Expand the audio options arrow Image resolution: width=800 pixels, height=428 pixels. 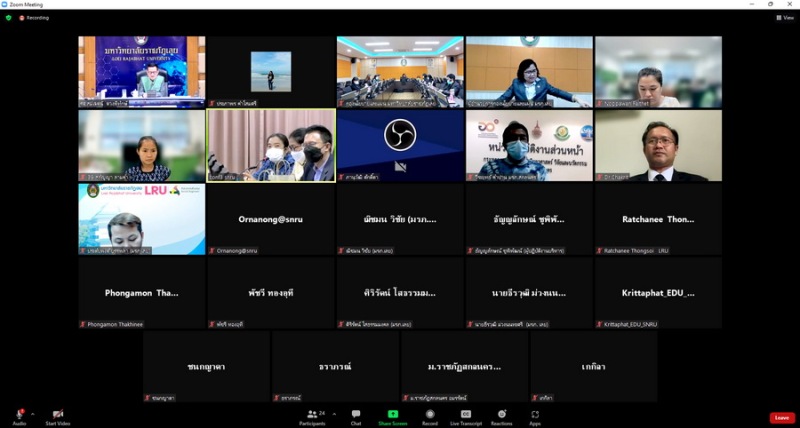pos(32,413)
